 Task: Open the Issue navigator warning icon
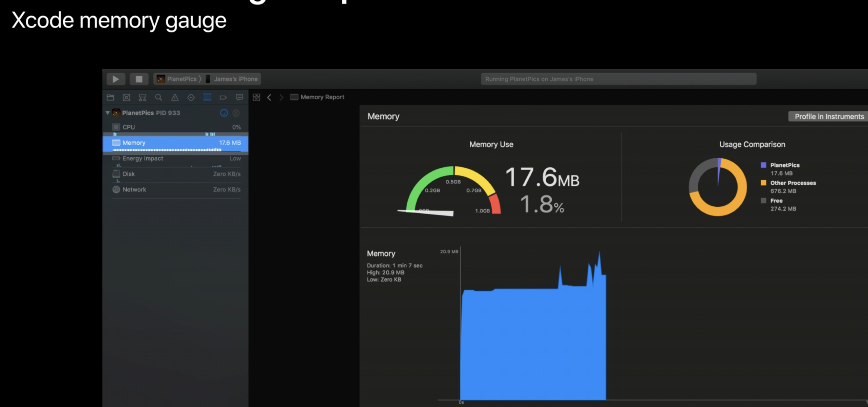pyautogui.click(x=175, y=98)
